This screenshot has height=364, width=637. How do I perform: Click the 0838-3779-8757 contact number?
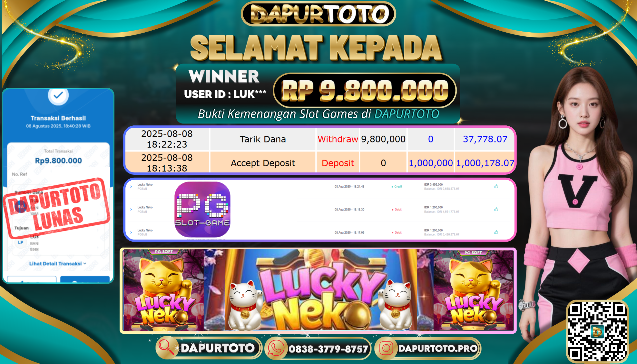pos(328,349)
